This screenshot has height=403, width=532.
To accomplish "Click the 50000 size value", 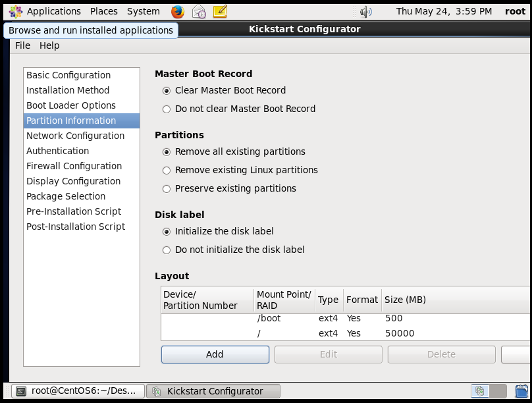I will (x=400, y=333).
